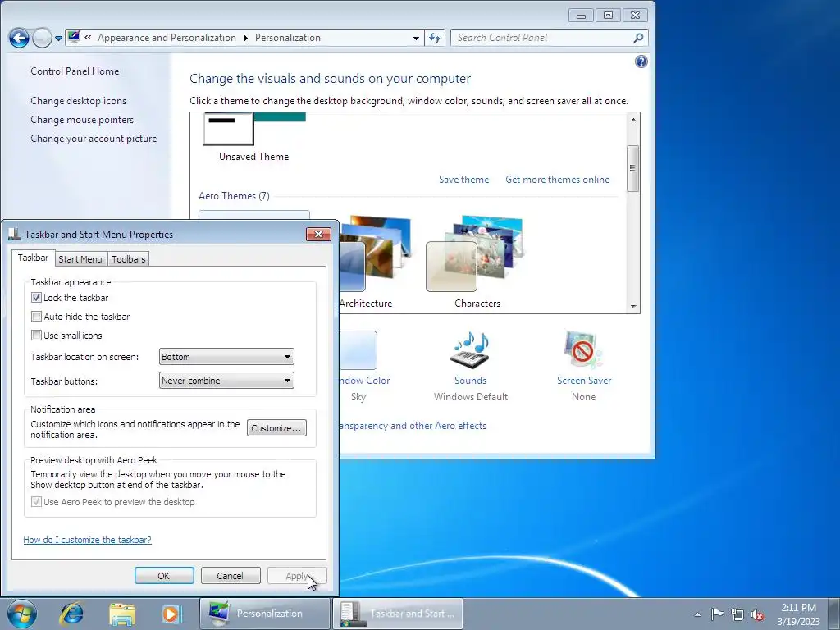Click Cancel in Taskbar properties dialog
The image size is (840, 630).
(x=231, y=576)
